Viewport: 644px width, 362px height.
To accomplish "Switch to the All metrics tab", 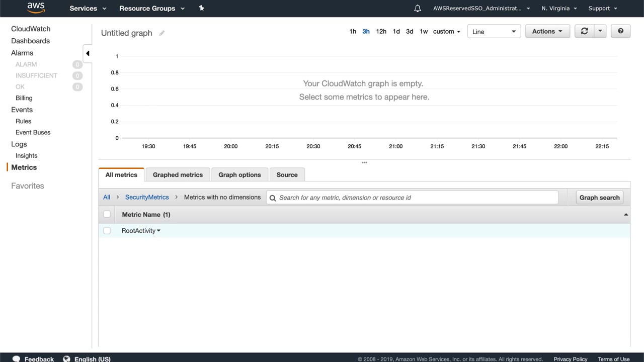I will click(x=121, y=175).
